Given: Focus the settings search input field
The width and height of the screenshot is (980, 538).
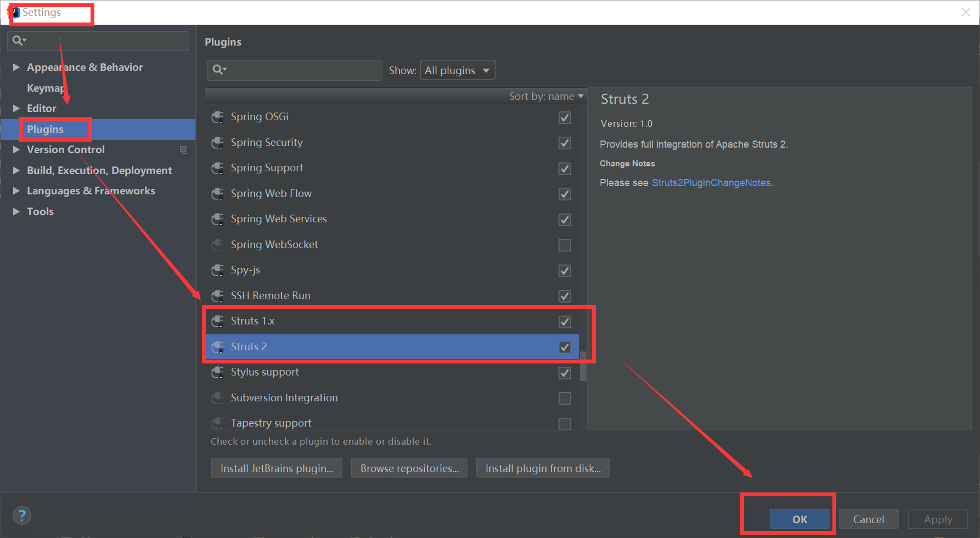Looking at the screenshot, I should tap(98, 41).
